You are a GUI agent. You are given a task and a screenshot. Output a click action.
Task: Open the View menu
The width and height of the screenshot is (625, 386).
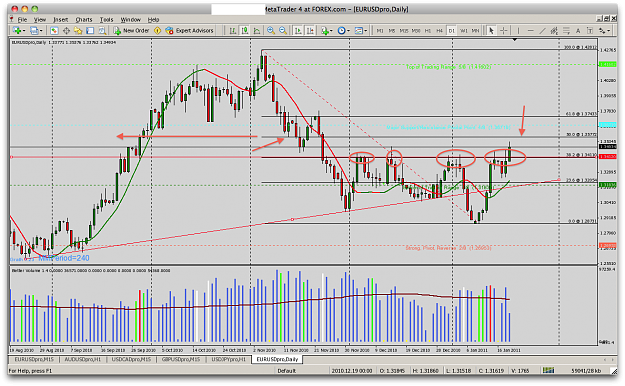coord(39,19)
